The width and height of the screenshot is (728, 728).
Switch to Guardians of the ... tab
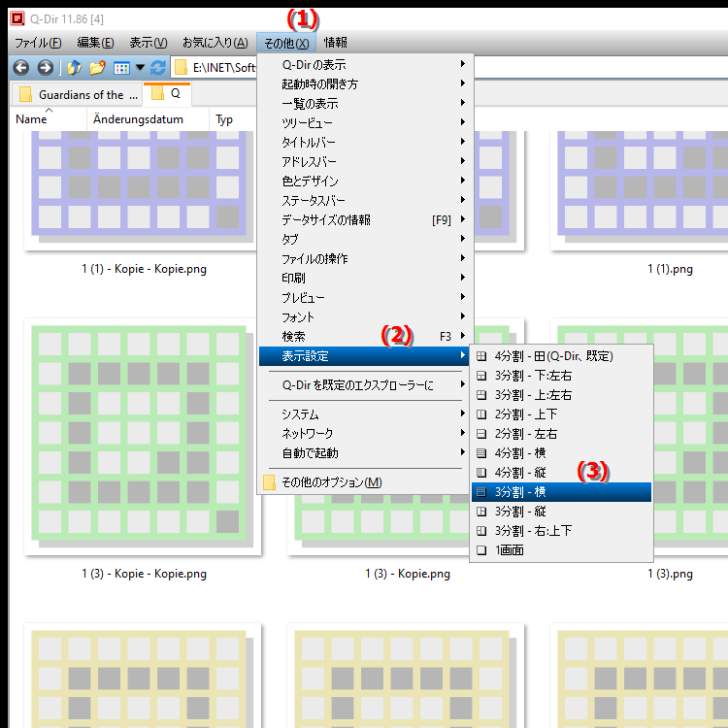(77, 95)
